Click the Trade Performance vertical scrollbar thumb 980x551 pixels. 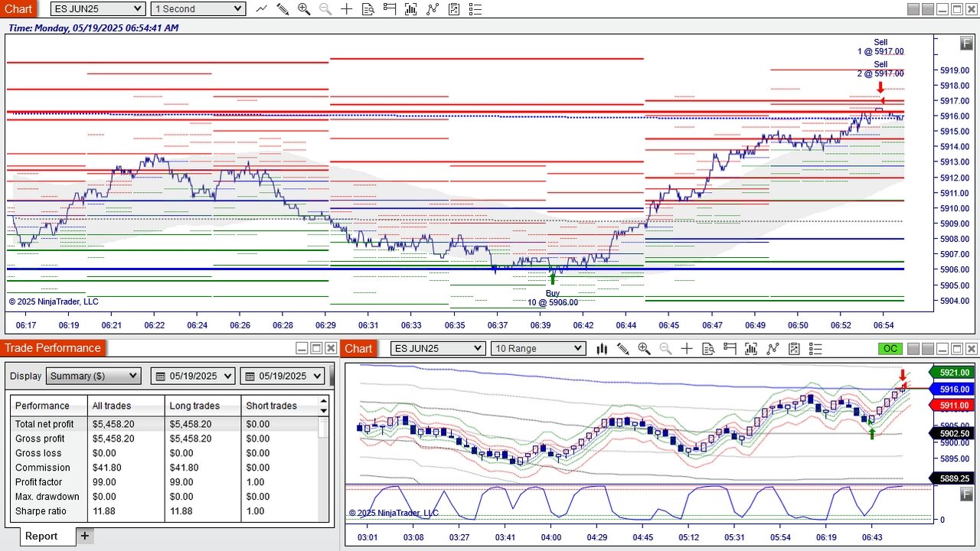click(x=324, y=427)
